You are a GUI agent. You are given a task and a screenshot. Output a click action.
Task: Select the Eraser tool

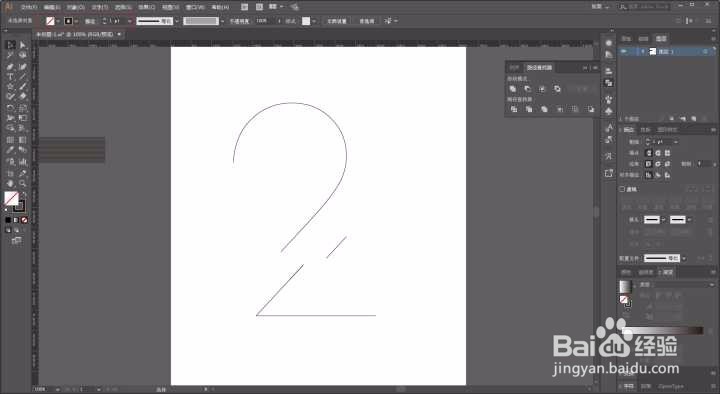click(22, 97)
